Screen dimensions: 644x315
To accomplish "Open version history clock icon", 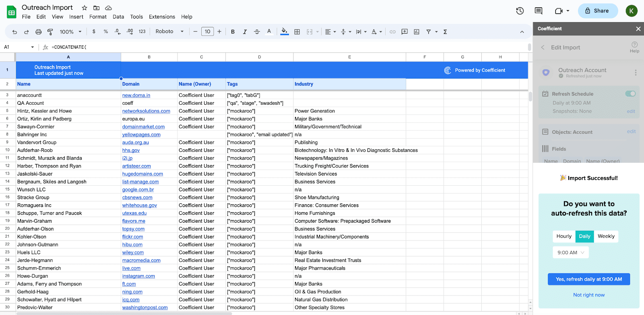I will tap(520, 11).
